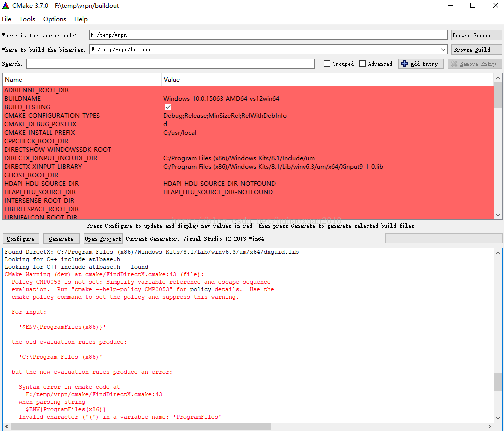Click the '$ENV{ProgramFiles(x86)}' quoted input line
The height and width of the screenshot is (431, 504).
pyautogui.click(x=62, y=327)
